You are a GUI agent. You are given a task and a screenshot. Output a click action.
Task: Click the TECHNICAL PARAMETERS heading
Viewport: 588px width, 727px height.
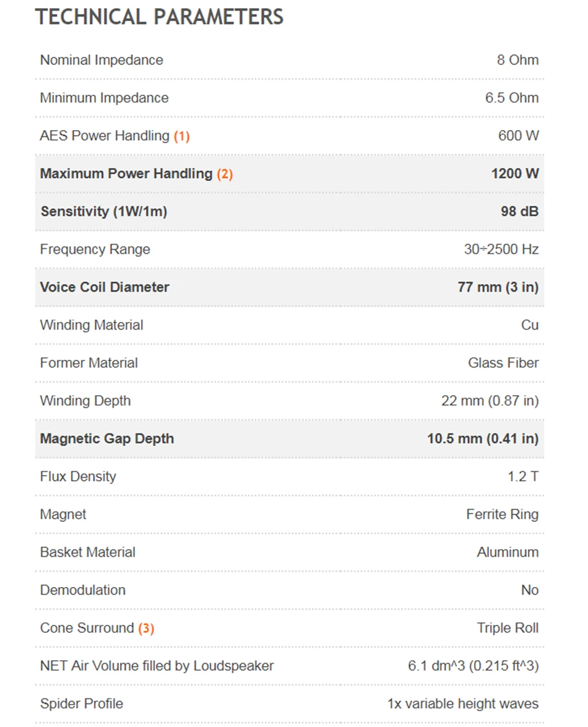coord(160,17)
